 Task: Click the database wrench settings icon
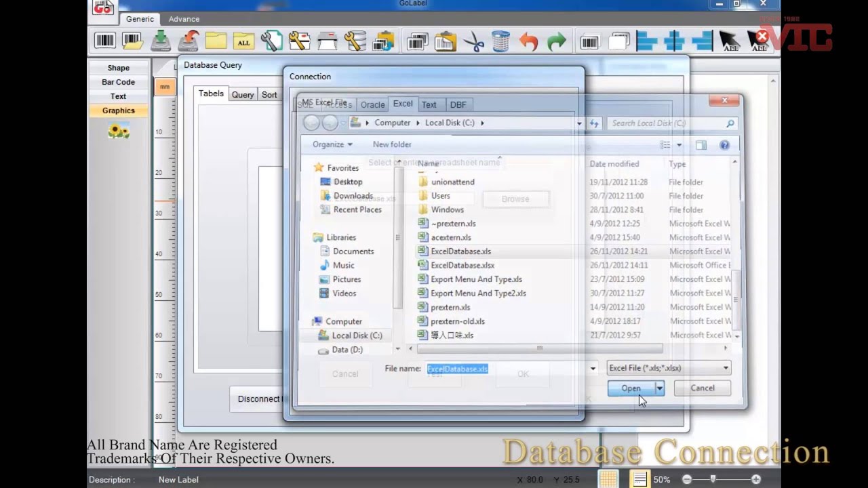(x=355, y=41)
